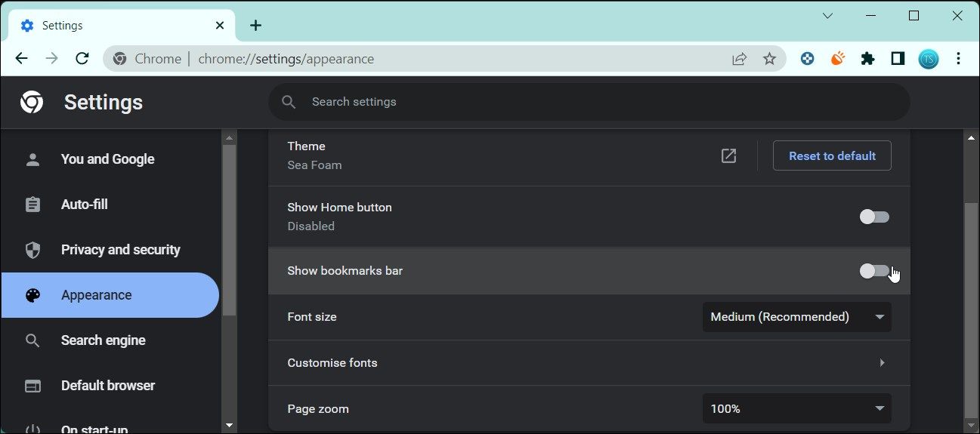Open the profile avatar menu

(x=928, y=59)
